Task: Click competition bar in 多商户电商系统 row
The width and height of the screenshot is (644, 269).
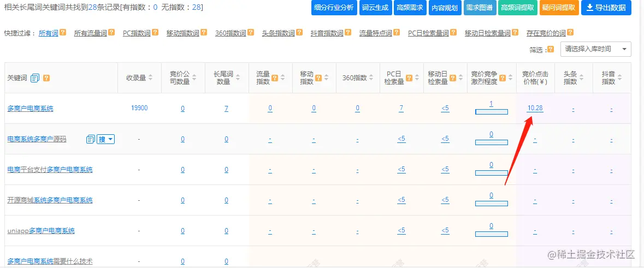Action: pyautogui.click(x=492, y=112)
